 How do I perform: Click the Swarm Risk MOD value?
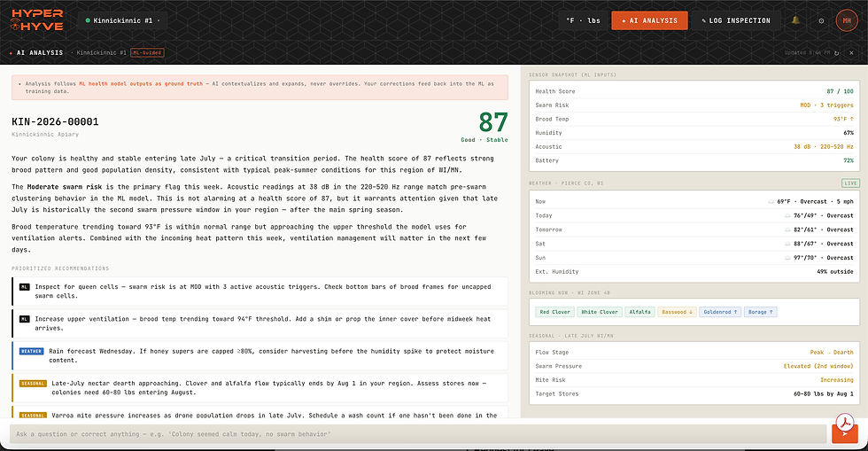tap(826, 105)
